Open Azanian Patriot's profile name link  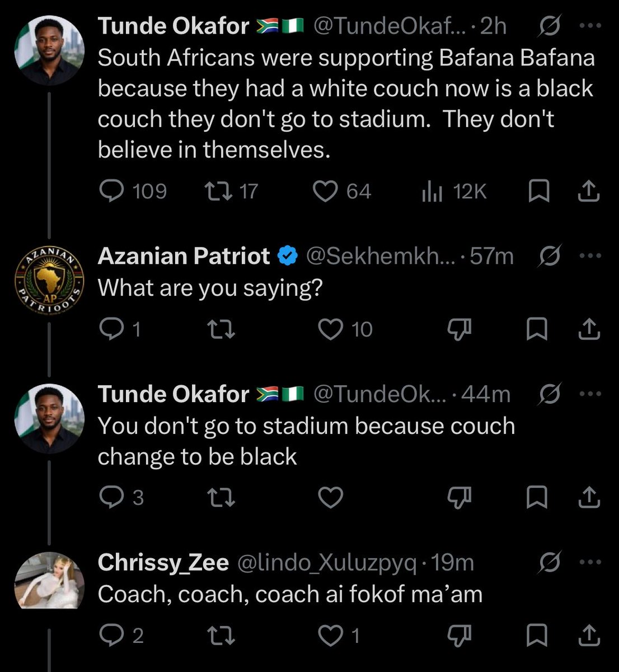(x=184, y=256)
